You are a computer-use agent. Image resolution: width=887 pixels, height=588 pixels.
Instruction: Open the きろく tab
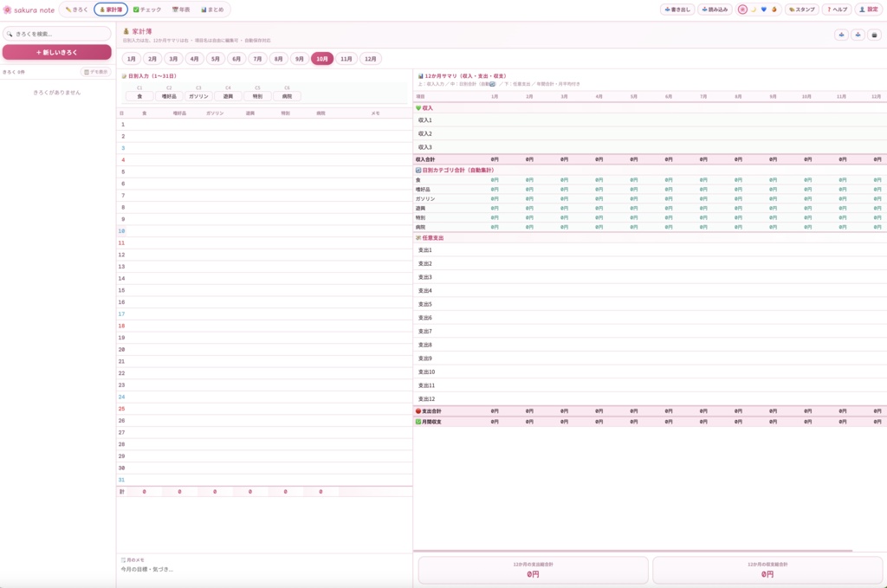(x=76, y=10)
